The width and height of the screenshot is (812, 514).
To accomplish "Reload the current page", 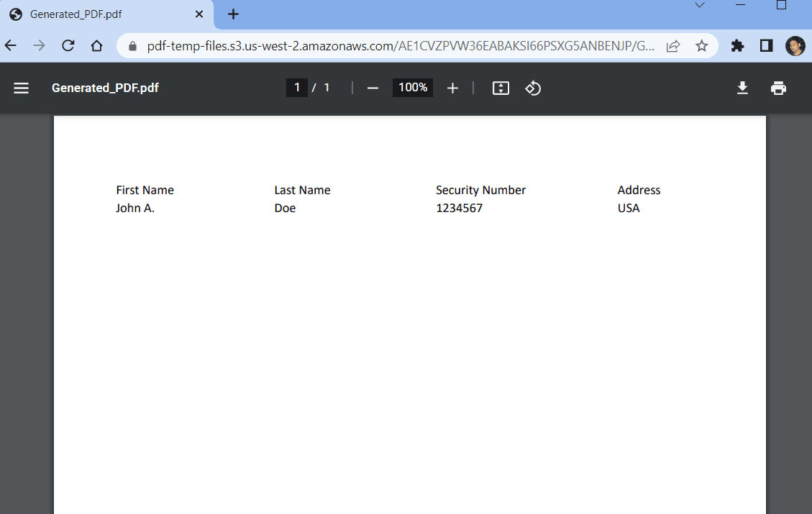I will pyautogui.click(x=68, y=46).
